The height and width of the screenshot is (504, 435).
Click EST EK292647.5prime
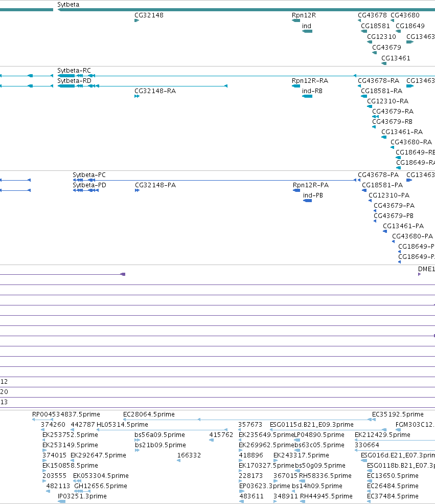(x=98, y=455)
